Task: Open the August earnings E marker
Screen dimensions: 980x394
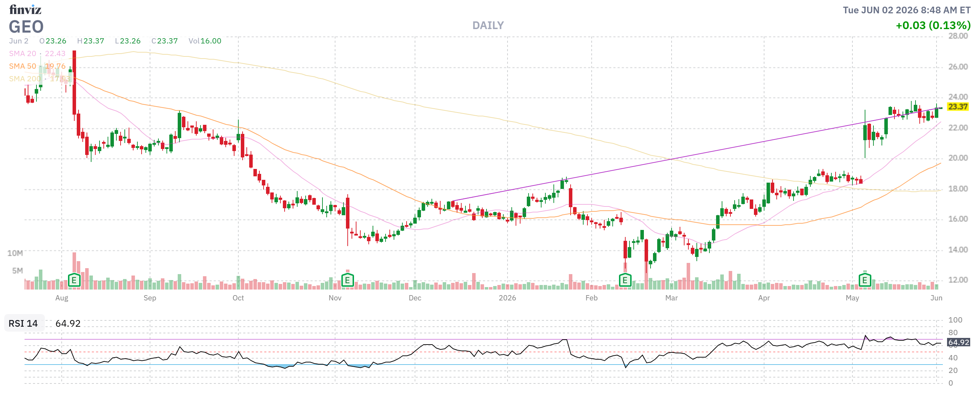Action: [x=74, y=281]
